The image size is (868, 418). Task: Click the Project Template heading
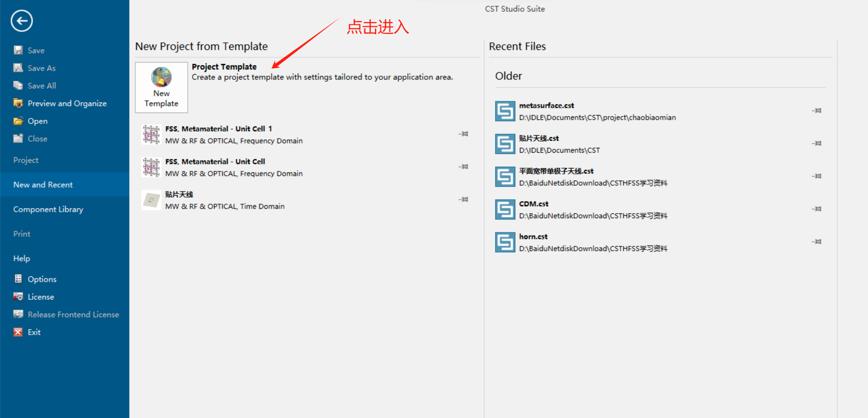224,67
